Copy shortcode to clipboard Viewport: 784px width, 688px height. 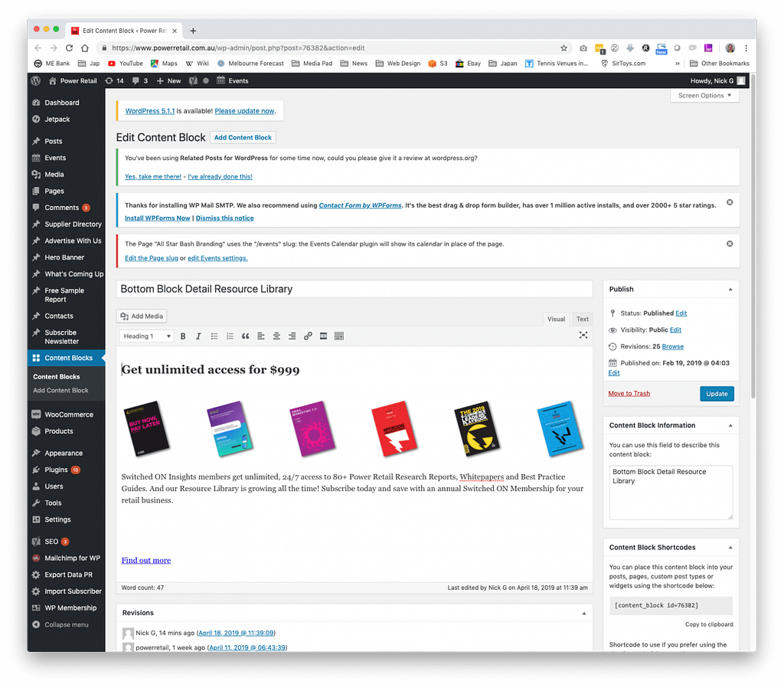pyautogui.click(x=709, y=624)
